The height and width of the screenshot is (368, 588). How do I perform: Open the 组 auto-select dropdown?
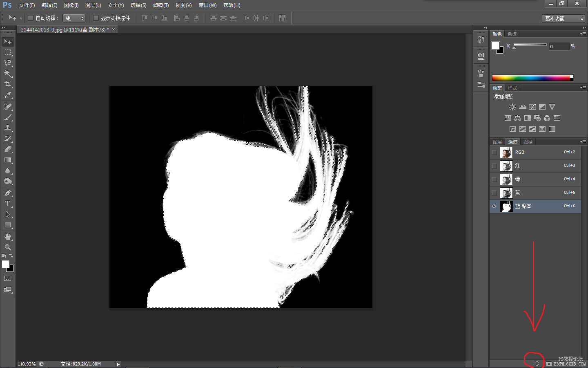(x=74, y=18)
